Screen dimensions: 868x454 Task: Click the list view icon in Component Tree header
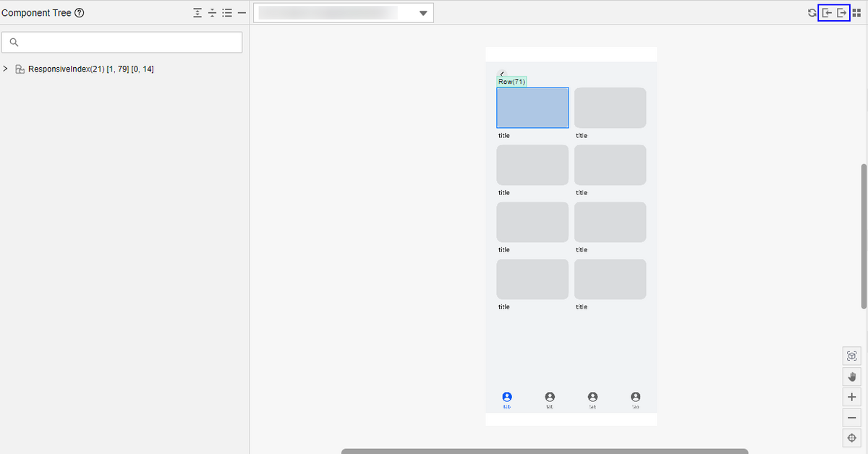coord(227,13)
